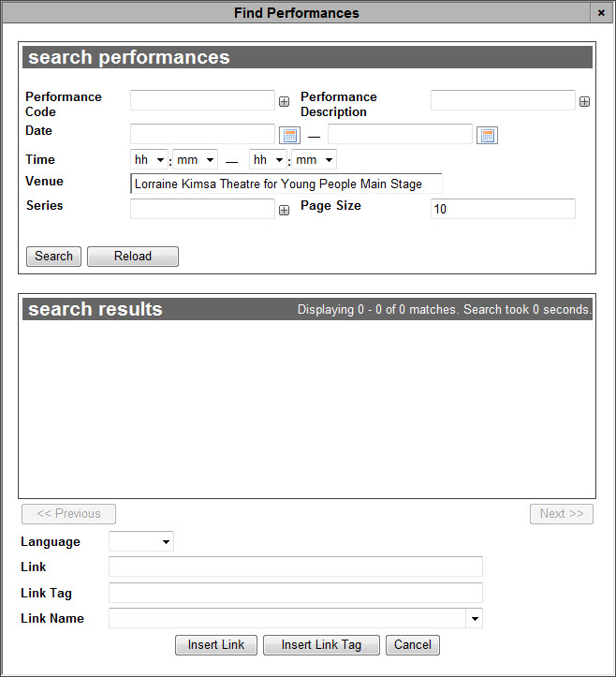Open the Performance Description lookup plus icon
This screenshot has height=677, width=616.
point(584,102)
